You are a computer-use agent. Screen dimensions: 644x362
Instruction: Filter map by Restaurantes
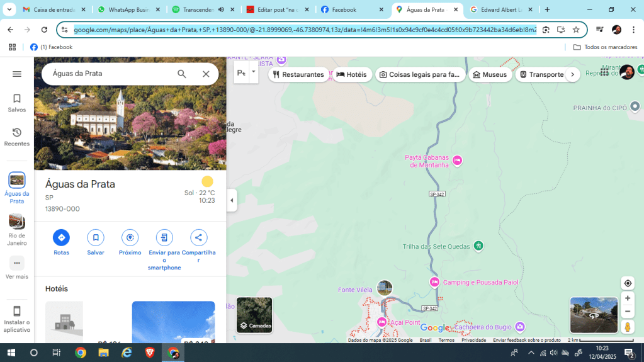298,74
